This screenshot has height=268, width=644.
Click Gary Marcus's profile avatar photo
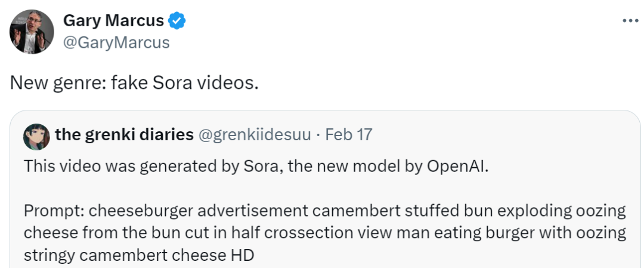pyautogui.click(x=32, y=32)
